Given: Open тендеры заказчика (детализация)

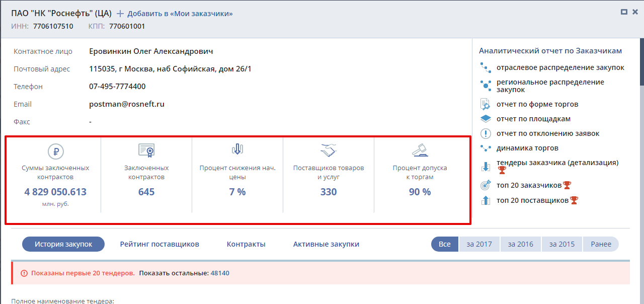Looking at the screenshot, I should click(557, 163).
